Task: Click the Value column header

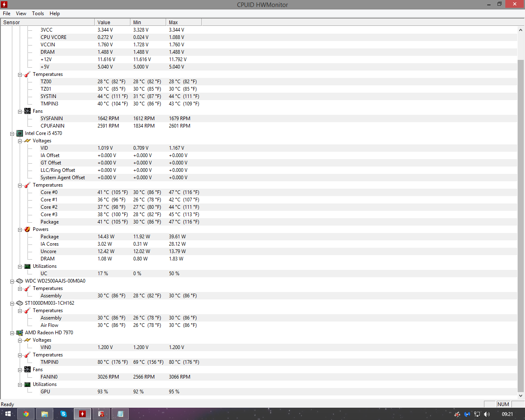Action: (112, 23)
